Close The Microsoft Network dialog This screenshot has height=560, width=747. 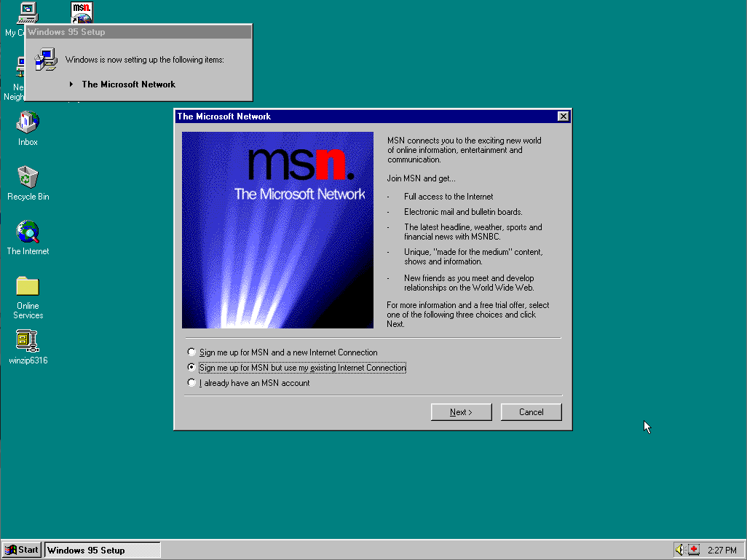564,116
